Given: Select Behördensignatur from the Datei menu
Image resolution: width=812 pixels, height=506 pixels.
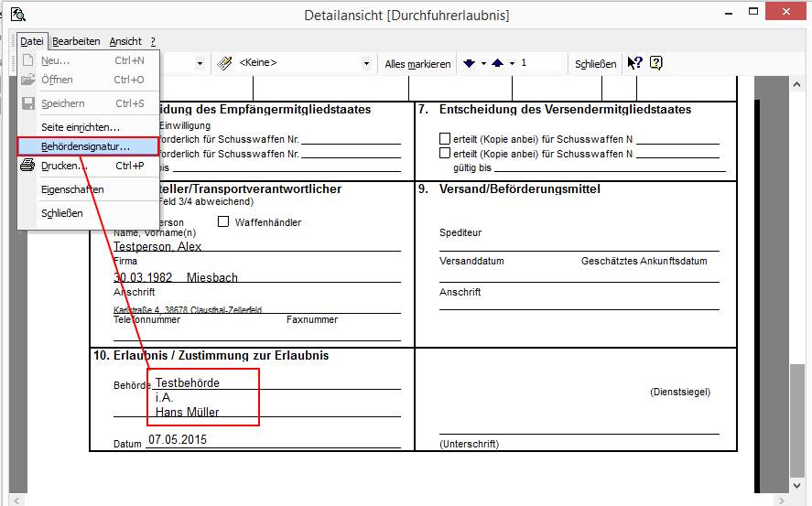Looking at the screenshot, I should pyautogui.click(x=86, y=145).
